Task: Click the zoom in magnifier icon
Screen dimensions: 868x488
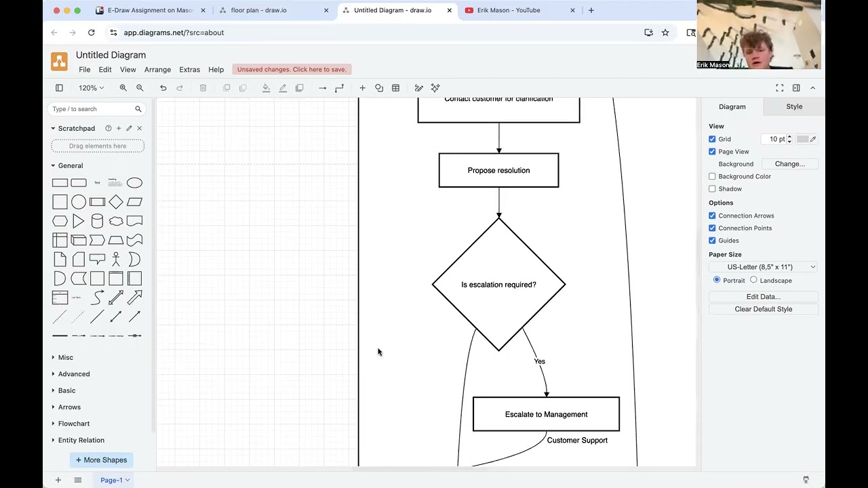Action: point(123,88)
